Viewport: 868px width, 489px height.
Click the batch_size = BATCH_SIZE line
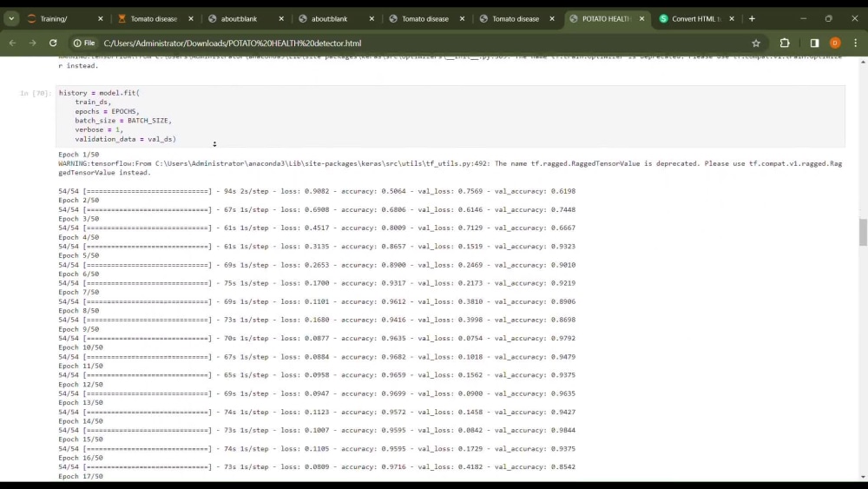pos(123,120)
